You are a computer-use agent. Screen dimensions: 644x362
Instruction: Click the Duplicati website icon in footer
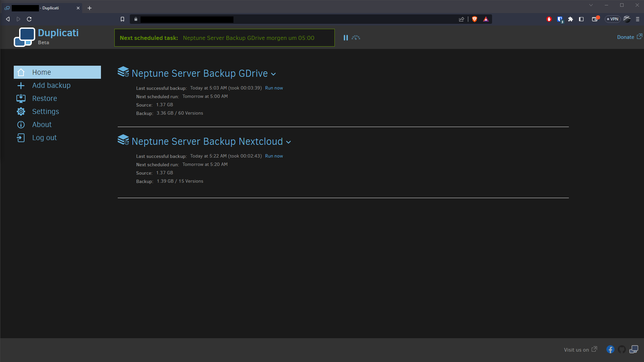coord(634,350)
